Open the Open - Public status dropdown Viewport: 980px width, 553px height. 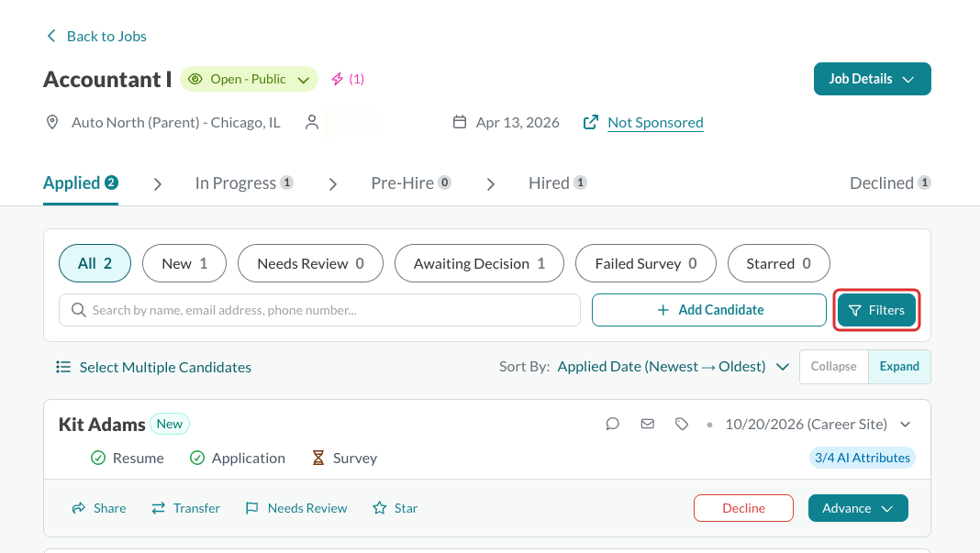tap(250, 79)
